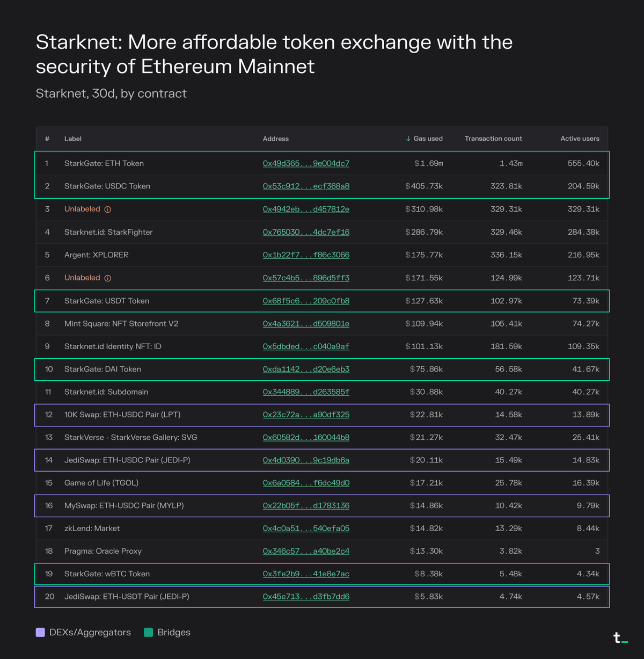Open zkLend Market contract address link
The width and height of the screenshot is (644, 659).
click(306, 528)
